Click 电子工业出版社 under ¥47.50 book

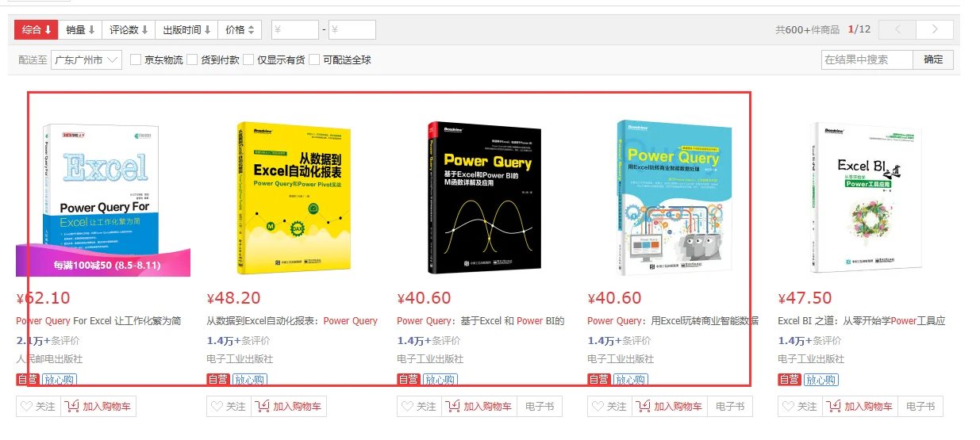point(811,359)
